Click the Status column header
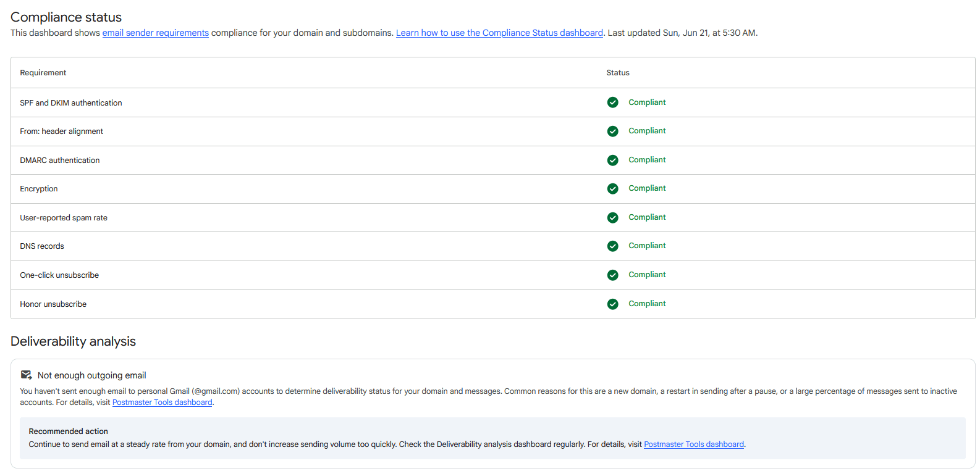The image size is (980, 471). [618, 73]
